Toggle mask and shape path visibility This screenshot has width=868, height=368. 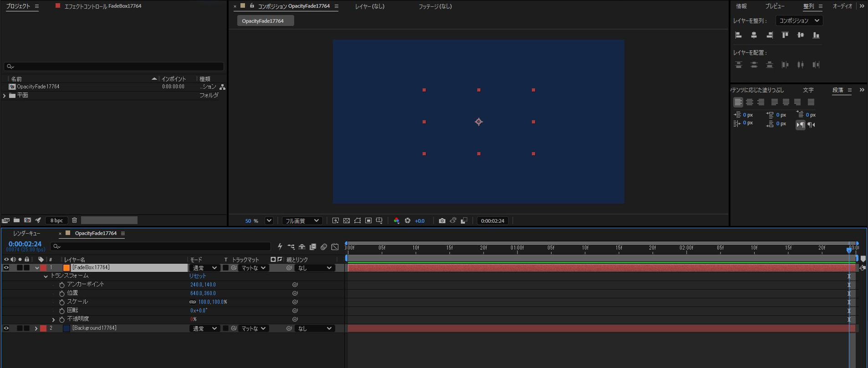coord(357,221)
